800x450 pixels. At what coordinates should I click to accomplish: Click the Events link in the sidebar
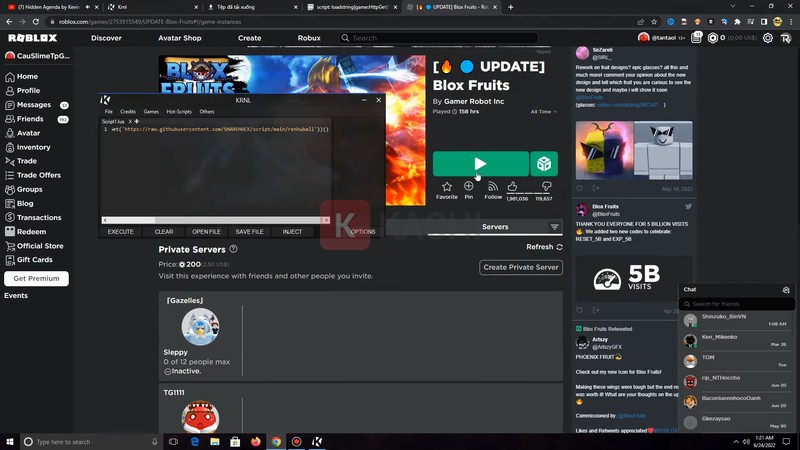point(16,296)
